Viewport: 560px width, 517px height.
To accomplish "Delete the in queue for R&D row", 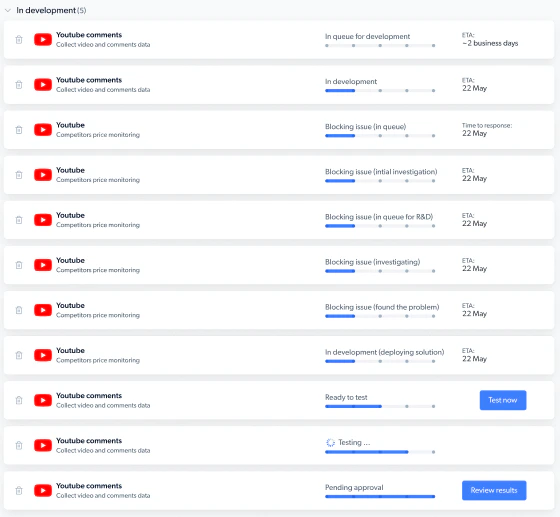I will 19,220.
